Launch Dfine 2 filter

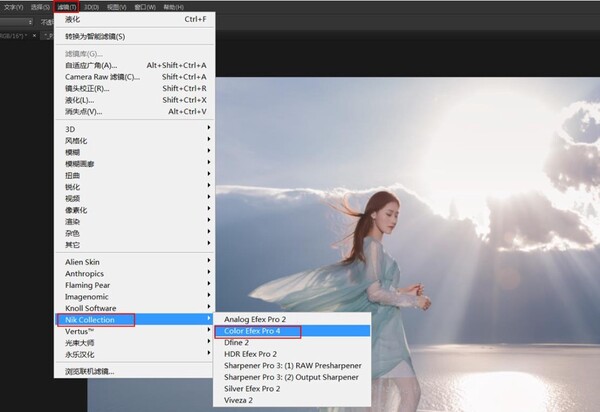tap(292, 342)
